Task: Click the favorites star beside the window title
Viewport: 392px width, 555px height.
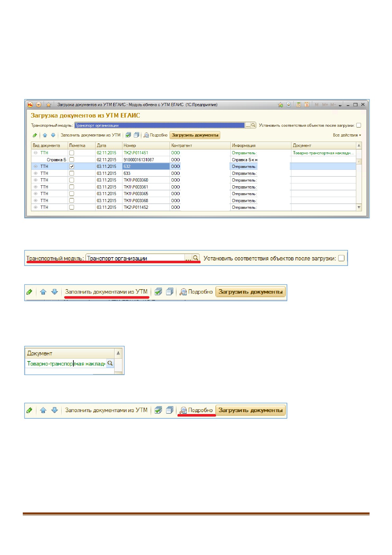Action: point(49,105)
